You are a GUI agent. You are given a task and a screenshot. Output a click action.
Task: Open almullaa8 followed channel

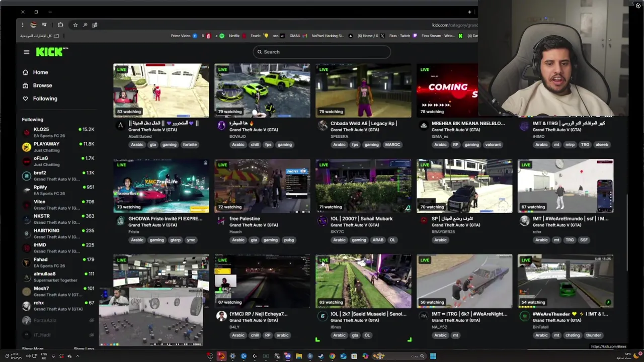[x=58, y=277]
